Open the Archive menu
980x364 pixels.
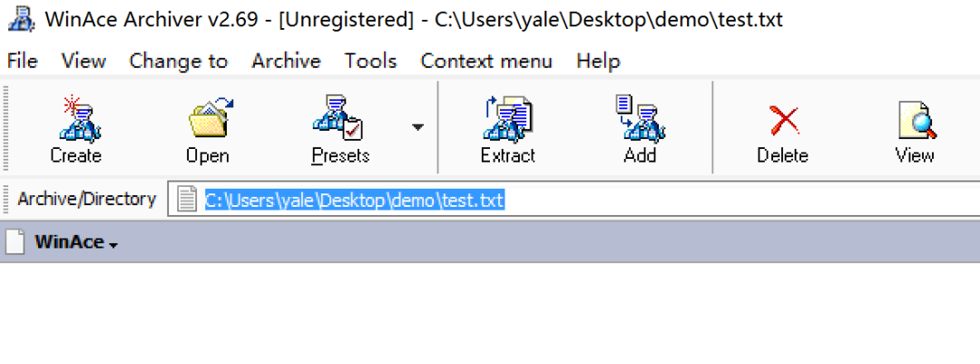(286, 62)
